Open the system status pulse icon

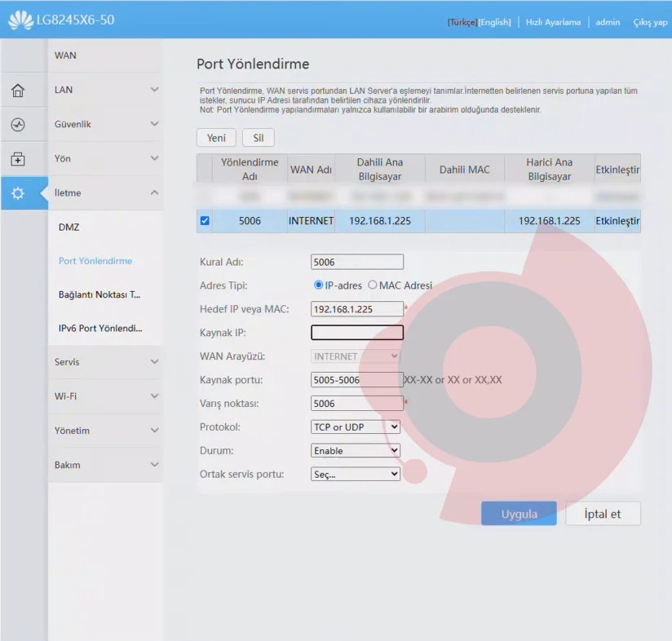point(18,125)
